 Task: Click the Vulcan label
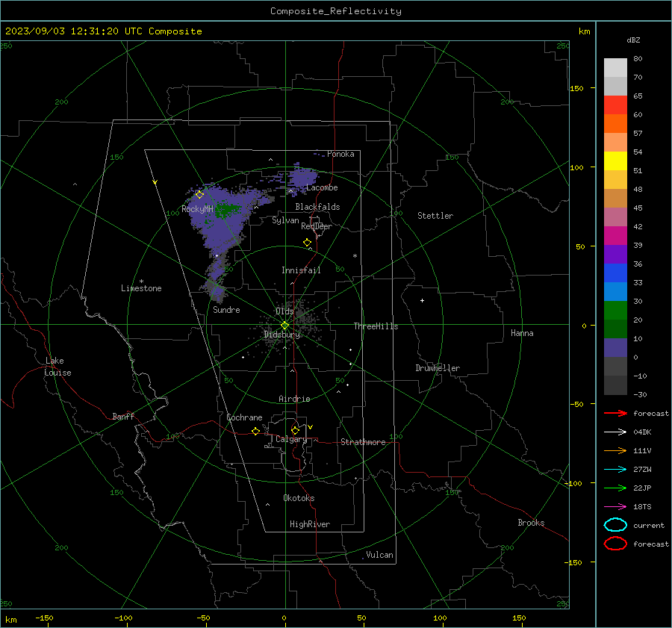click(380, 555)
